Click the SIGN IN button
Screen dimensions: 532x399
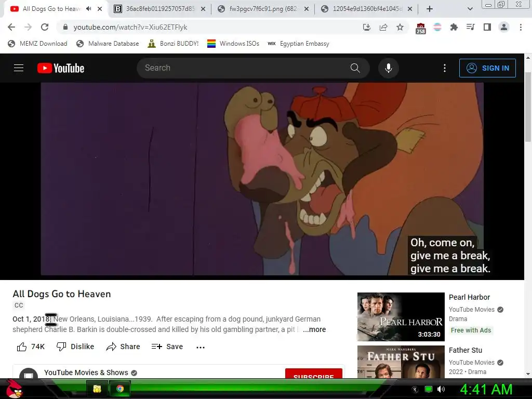(487, 68)
